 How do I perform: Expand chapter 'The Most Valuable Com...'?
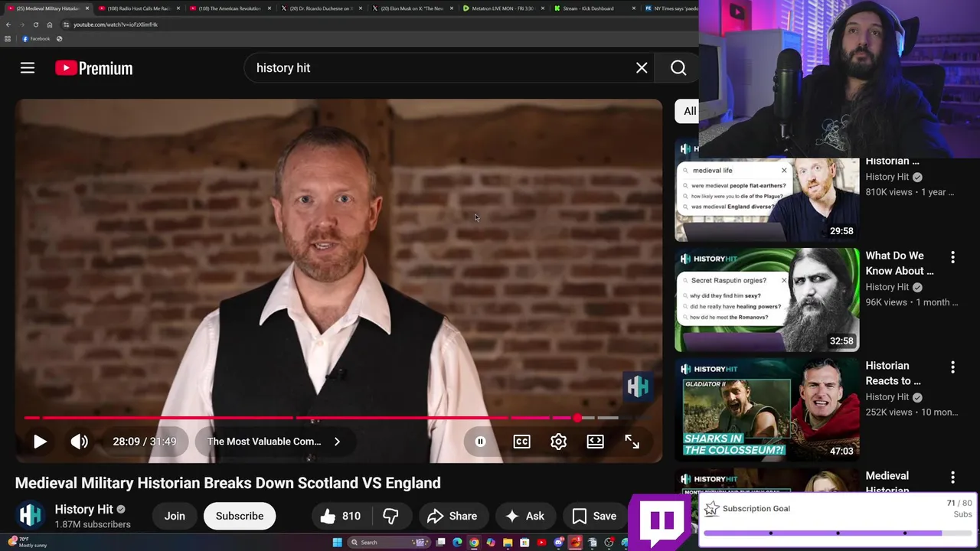point(273,442)
